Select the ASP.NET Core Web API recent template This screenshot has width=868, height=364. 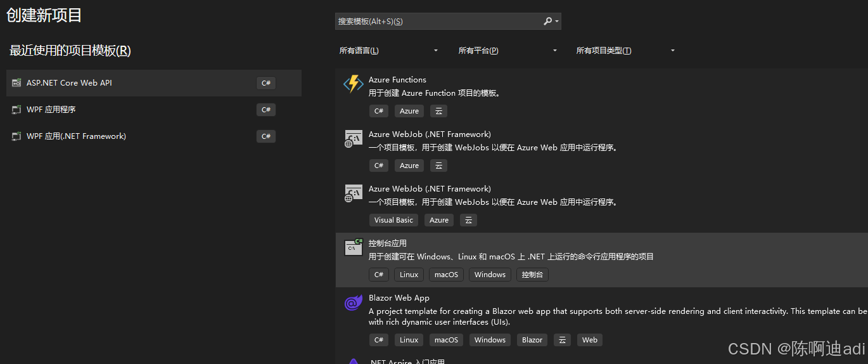point(154,83)
